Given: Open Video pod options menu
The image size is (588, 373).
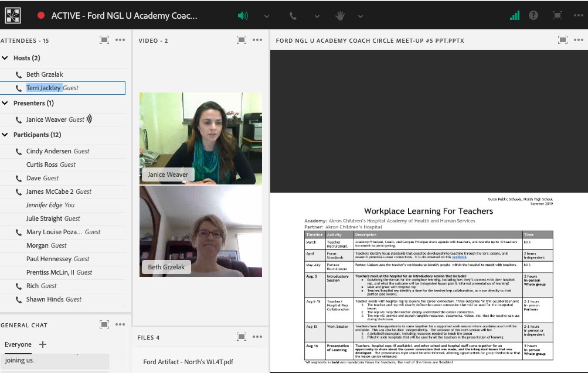Looking at the screenshot, I should pos(257,40).
